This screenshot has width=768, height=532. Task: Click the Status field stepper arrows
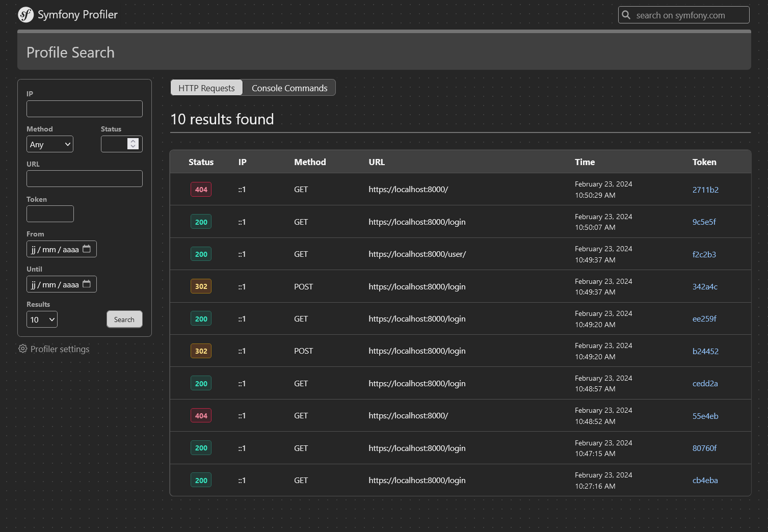(134, 144)
